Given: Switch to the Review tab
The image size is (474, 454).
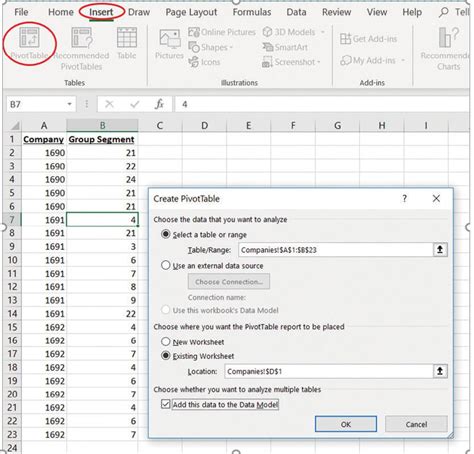Looking at the screenshot, I should click(x=336, y=12).
